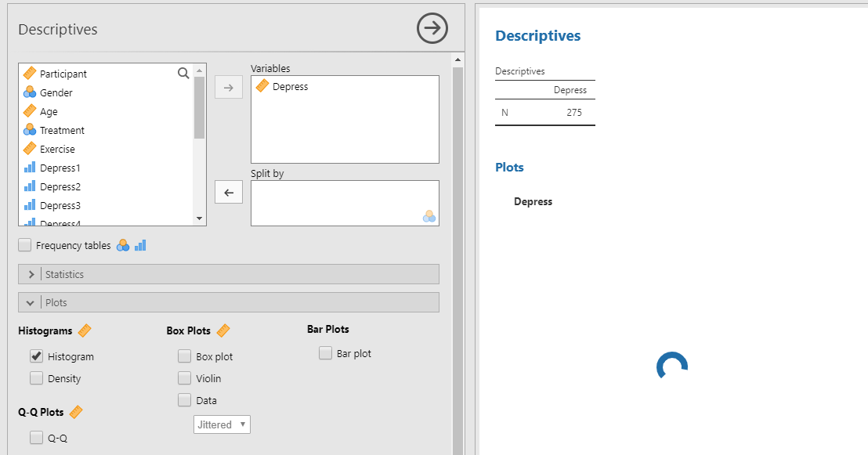Move variable to Variables with right arrow button
Viewport: 868px width, 455px height.
click(x=229, y=88)
